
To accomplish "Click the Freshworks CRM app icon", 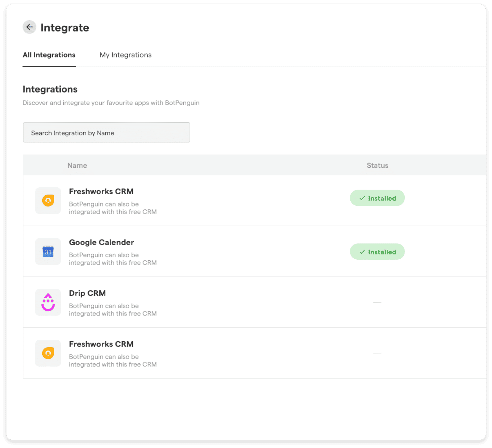I will click(x=48, y=201).
